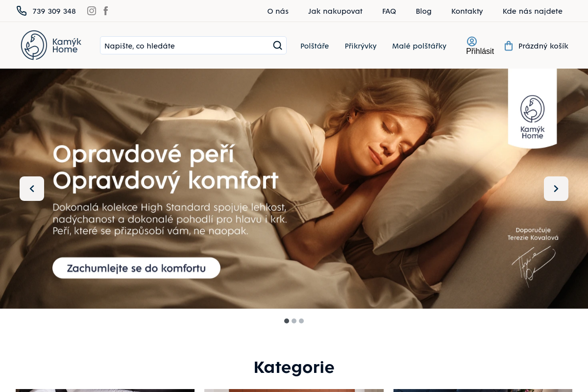Click the 'Zachumlejte se do komfortu' button
This screenshot has height=392, width=588.
click(136, 268)
